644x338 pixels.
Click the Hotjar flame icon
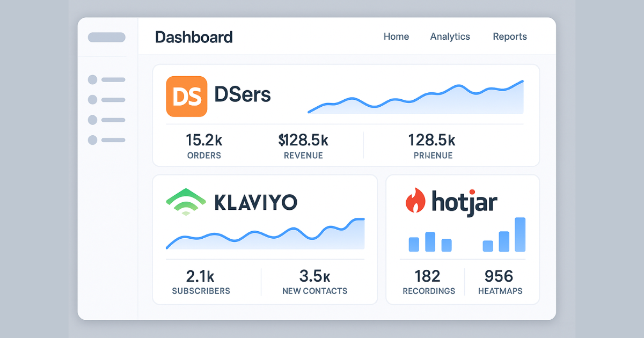[415, 201]
